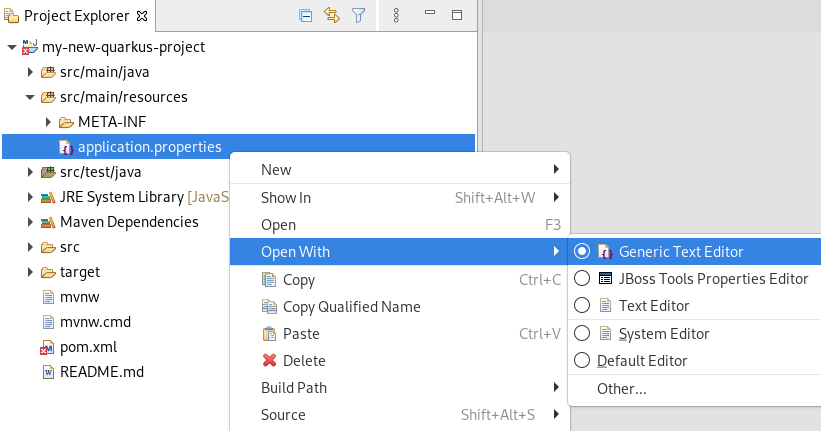Minimize the Project Explorer panel

click(429, 16)
